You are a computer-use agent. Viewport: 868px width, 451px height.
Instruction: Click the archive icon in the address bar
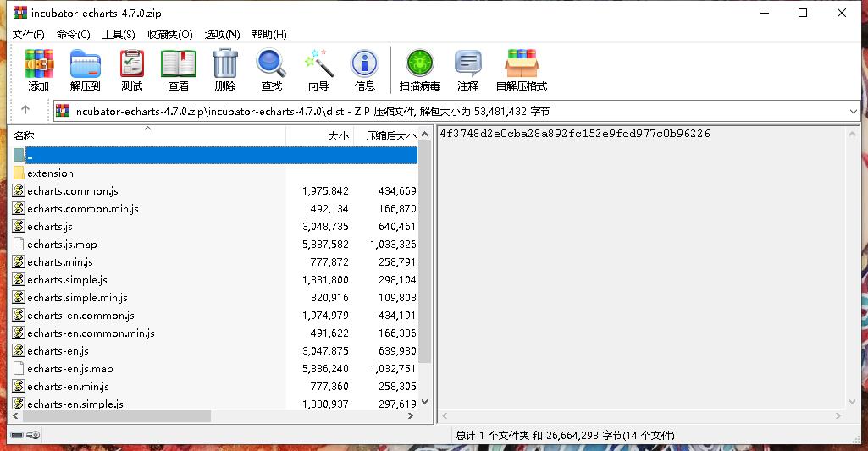[63, 111]
